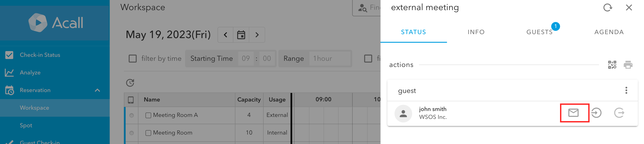The height and width of the screenshot is (144, 644).
Task: Check in guest john smith
Action: click(x=596, y=113)
